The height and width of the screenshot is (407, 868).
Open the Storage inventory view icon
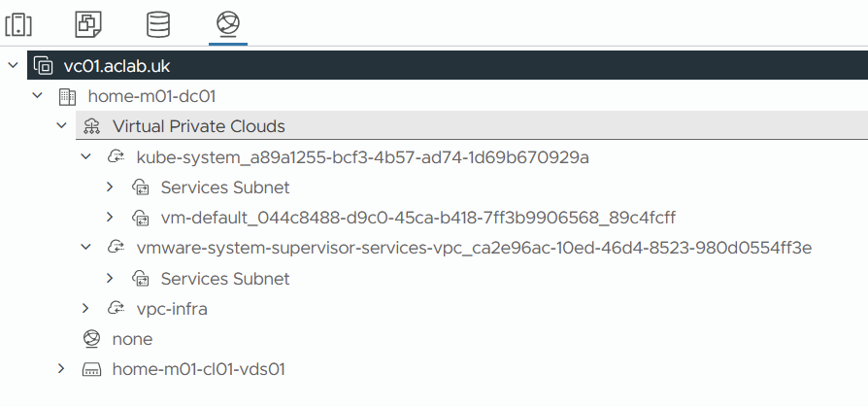(x=158, y=21)
